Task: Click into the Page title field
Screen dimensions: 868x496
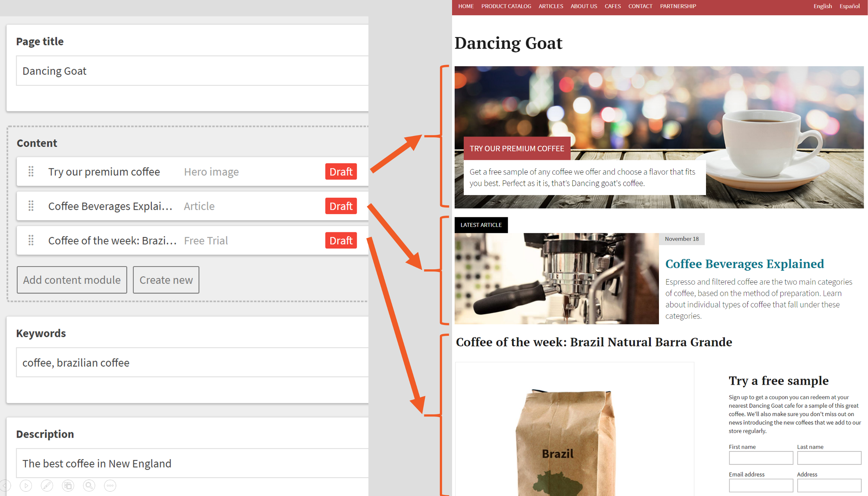Action: 192,71
